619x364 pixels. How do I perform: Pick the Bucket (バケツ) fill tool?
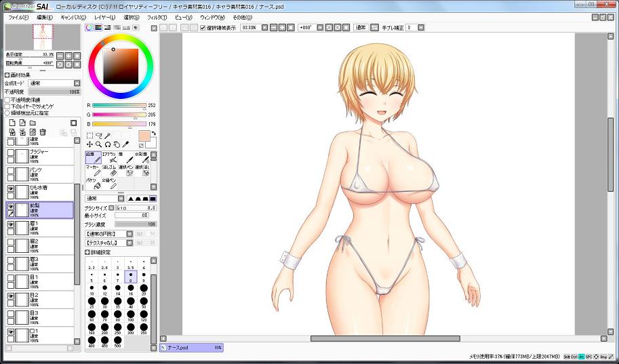(x=93, y=183)
